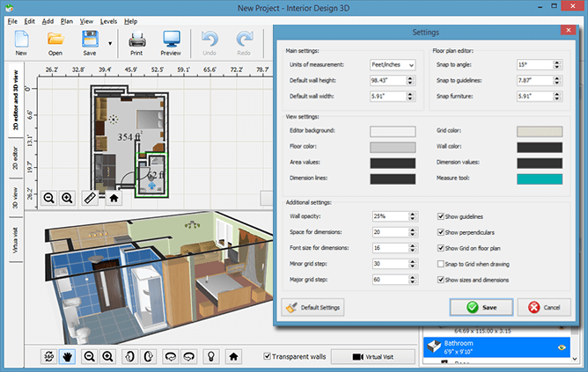Click the Save button in Settings

(481, 307)
